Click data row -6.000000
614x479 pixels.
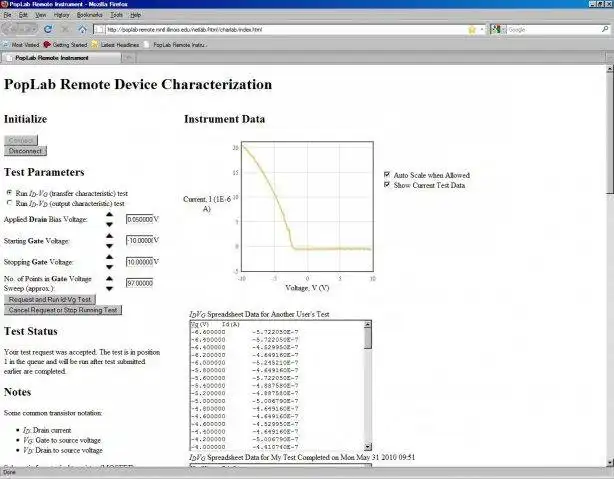[245, 363]
